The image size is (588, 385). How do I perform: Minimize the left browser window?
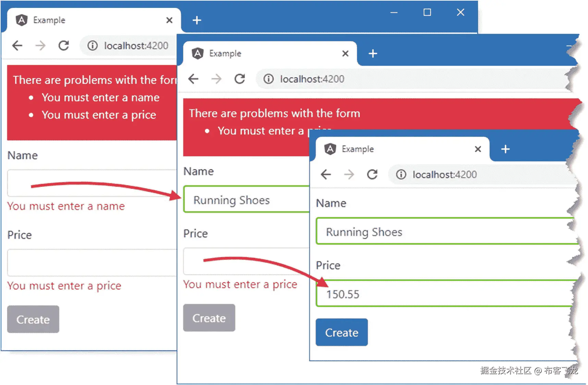(394, 13)
